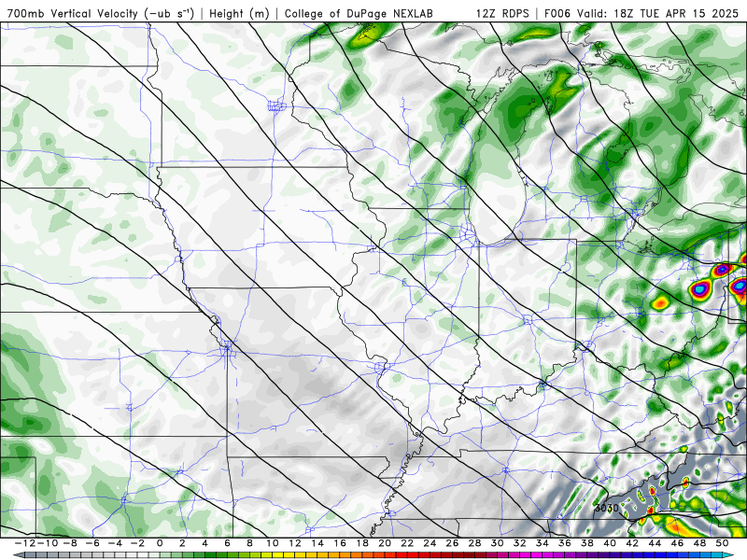The image size is (747, 560).
Task: Click the '-4' value on the color scale
Action: point(115,543)
